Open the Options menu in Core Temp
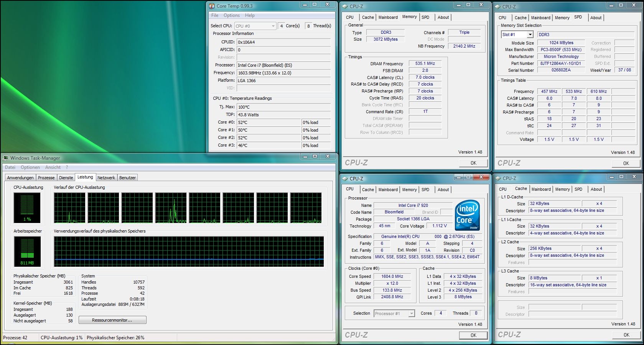The height and width of the screenshot is (345, 644). (232, 15)
